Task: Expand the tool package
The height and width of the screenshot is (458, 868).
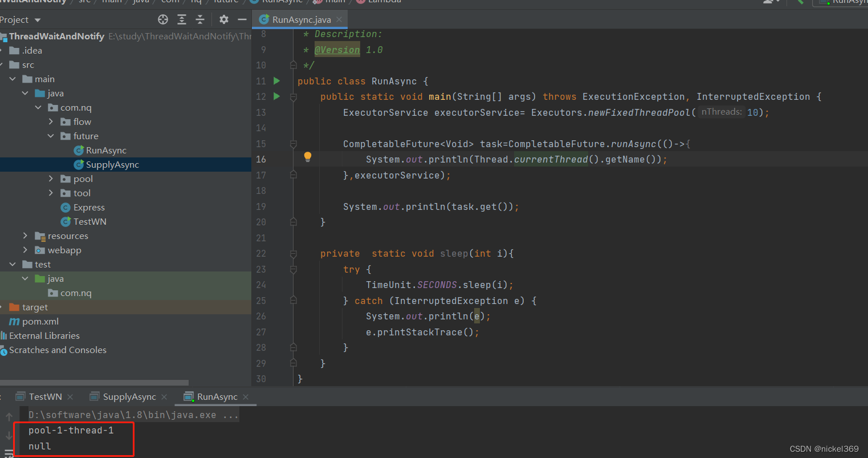Action: (51, 193)
